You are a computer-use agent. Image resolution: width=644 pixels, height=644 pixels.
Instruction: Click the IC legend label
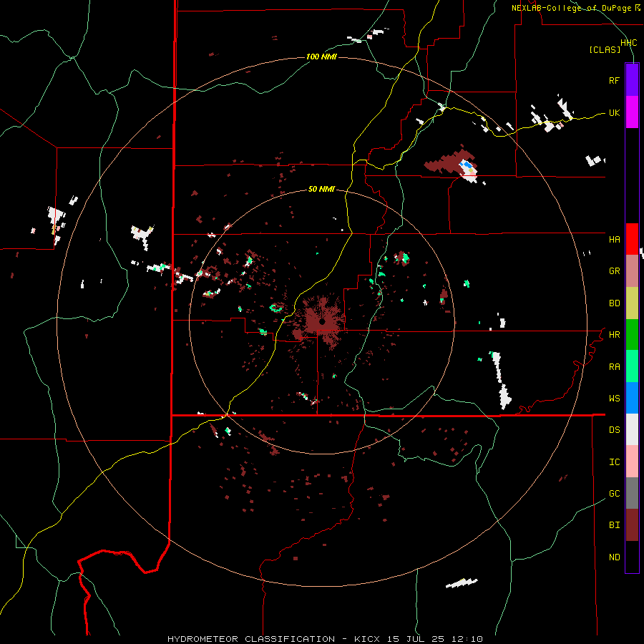pos(614,462)
